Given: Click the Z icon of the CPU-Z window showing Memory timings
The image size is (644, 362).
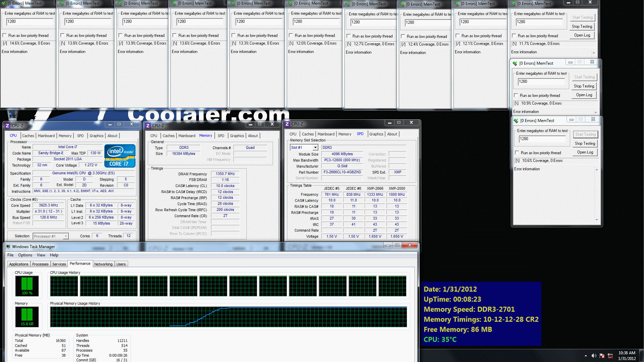Looking at the screenshot, I should [148, 126].
